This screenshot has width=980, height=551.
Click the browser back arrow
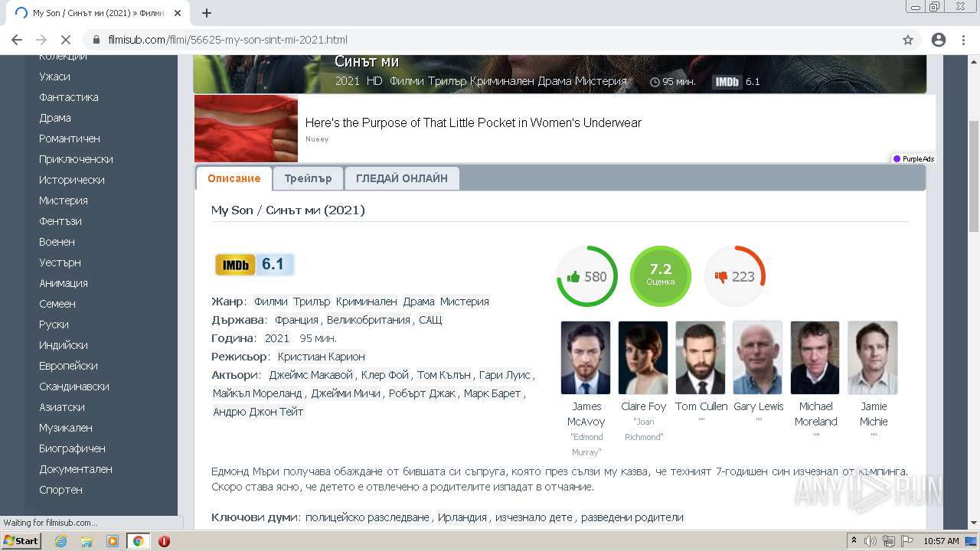click(17, 40)
